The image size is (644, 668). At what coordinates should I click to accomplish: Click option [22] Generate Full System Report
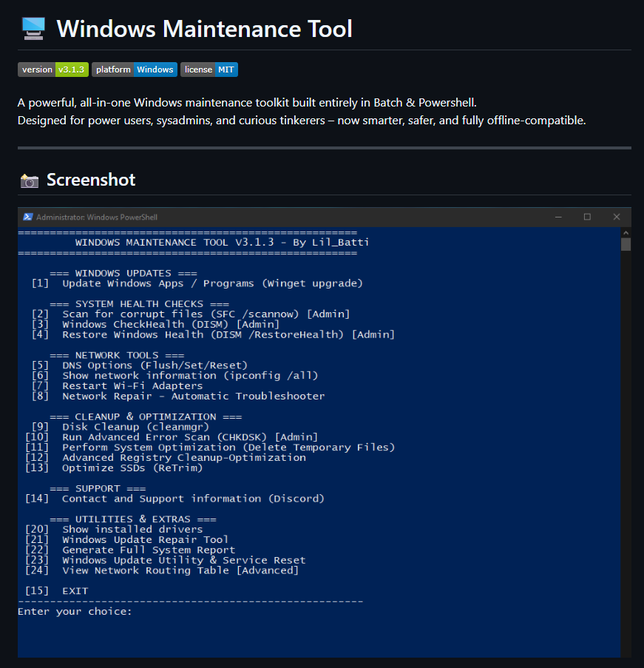click(x=130, y=550)
